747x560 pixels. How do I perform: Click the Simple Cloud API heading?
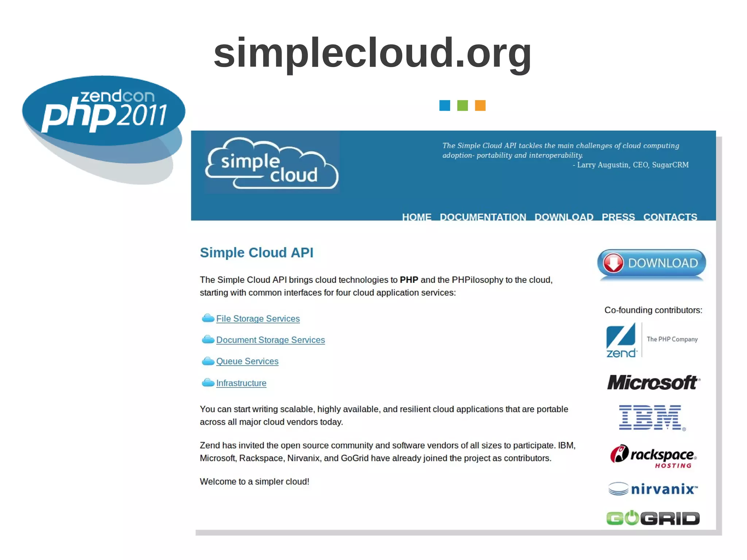pyautogui.click(x=256, y=253)
